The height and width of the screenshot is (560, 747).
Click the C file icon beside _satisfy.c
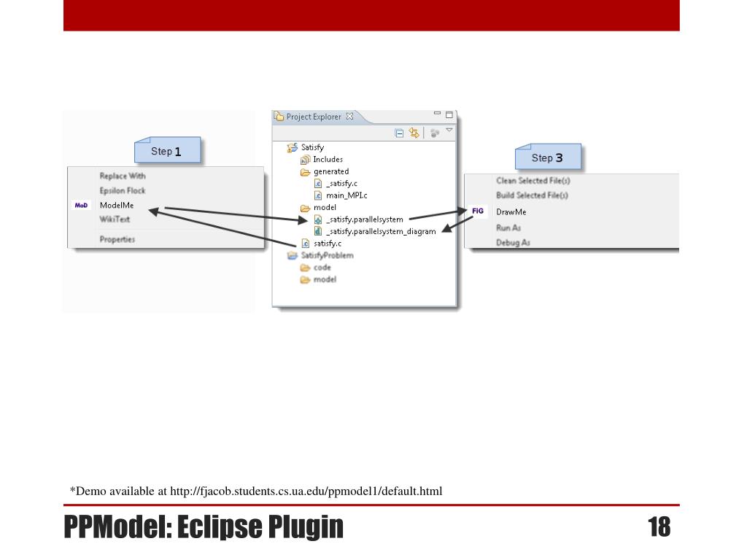[318, 183]
